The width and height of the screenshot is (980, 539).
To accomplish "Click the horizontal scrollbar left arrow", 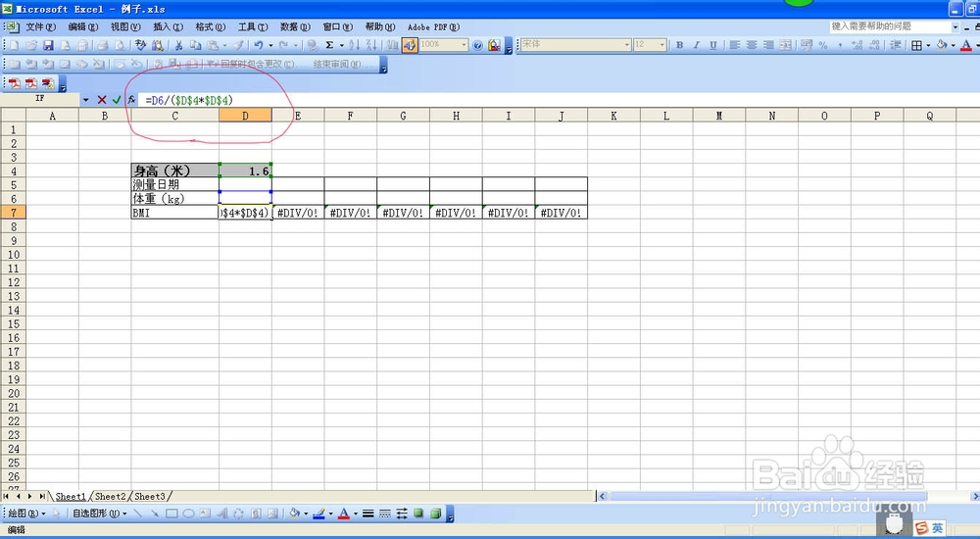I will click(603, 497).
